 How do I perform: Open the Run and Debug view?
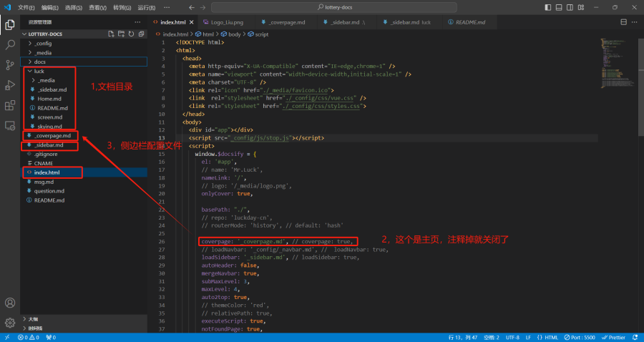[x=10, y=85]
